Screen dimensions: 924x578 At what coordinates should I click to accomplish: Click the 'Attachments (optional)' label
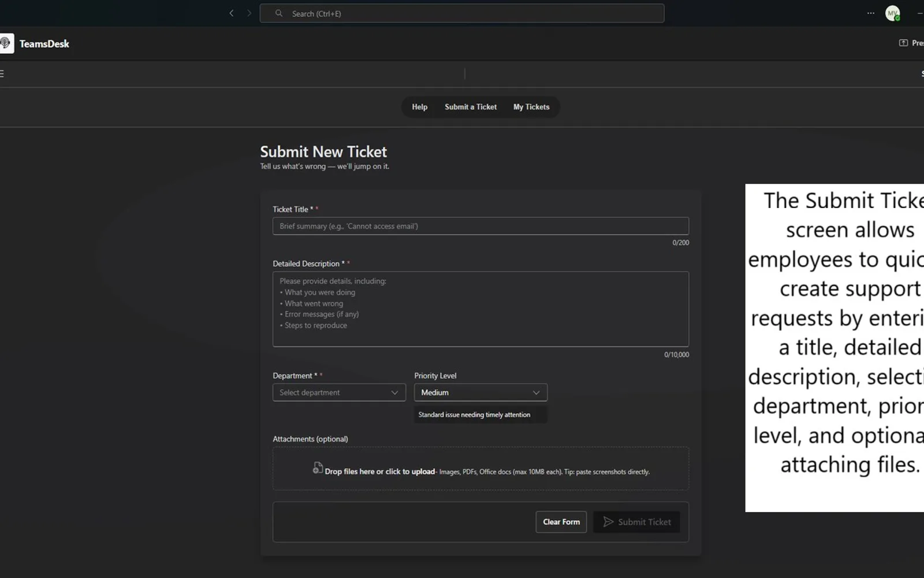click(311, 439)
